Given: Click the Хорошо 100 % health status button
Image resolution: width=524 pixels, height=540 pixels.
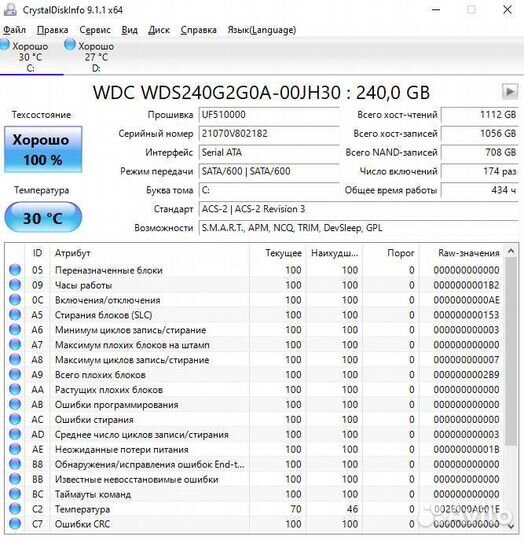Looking at the screenshot, I should pos(43,149).
